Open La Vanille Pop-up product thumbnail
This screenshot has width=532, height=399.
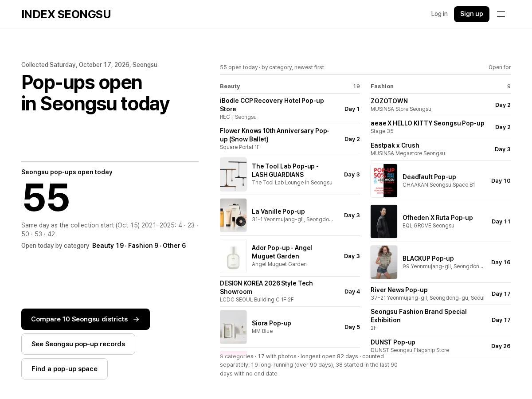point(233,215)
